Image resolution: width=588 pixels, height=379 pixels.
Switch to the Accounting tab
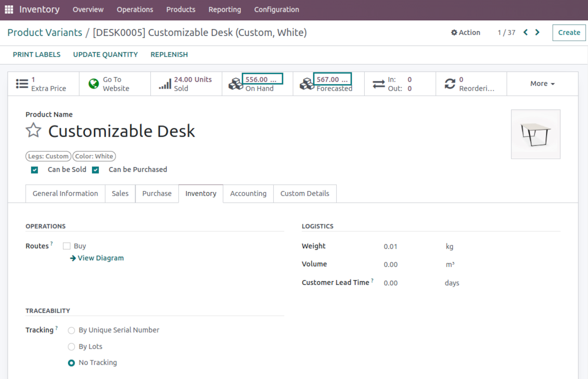click(x=248, y=194)
